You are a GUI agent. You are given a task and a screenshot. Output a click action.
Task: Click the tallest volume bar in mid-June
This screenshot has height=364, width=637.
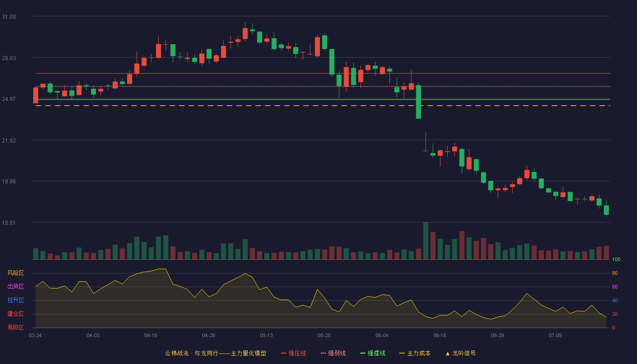tap(426, 241)
